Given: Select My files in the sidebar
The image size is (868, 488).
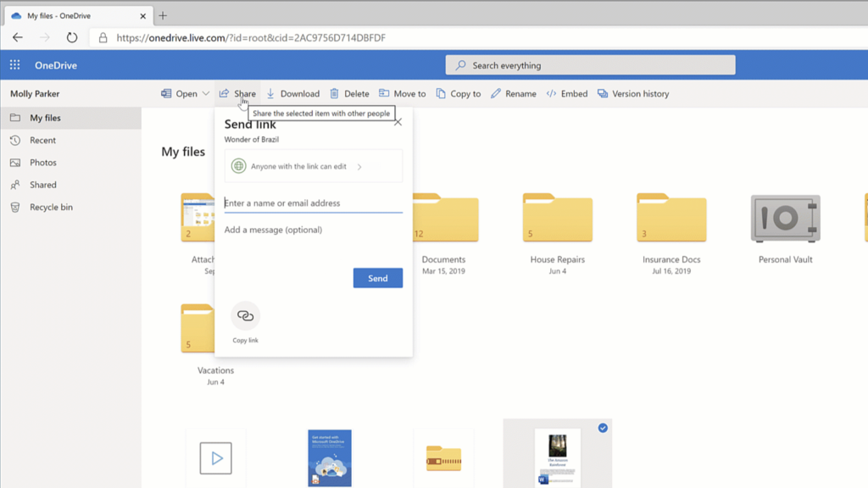Looking at the screenshot, I should tap(71, 118).
